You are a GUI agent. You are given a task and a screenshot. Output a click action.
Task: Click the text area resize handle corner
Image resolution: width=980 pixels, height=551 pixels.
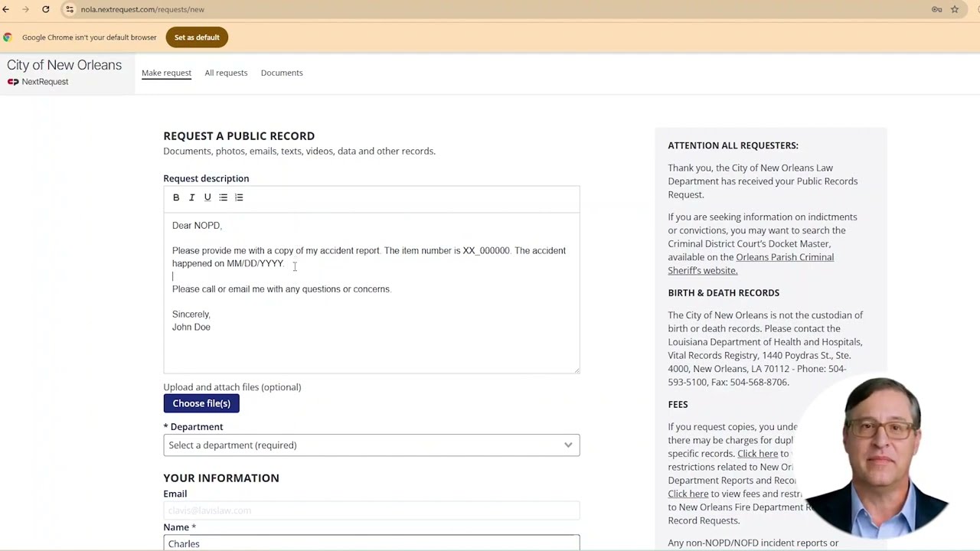pyautogui.click(x=577, y=370)
